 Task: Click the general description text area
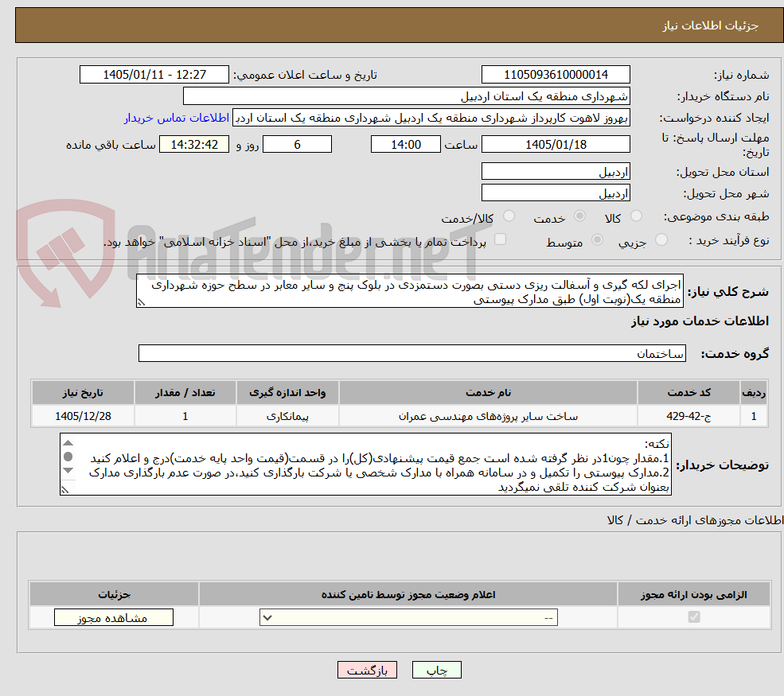click(x=409, y=291)
